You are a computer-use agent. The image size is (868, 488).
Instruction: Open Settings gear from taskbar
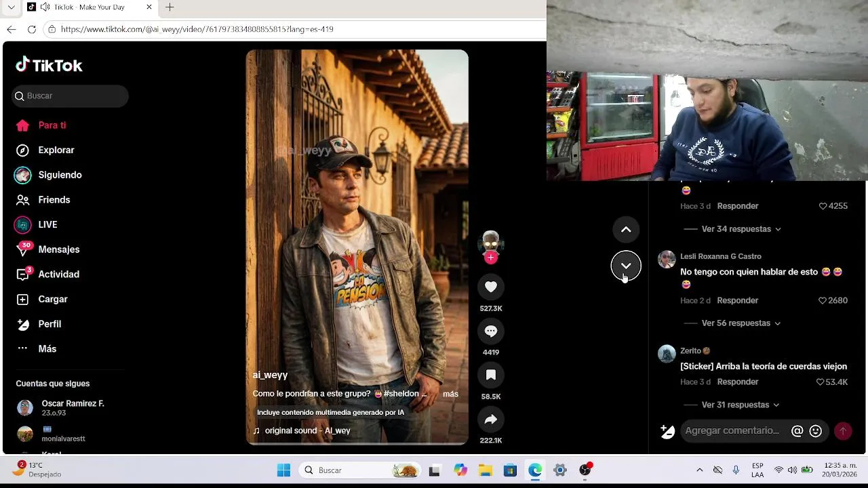pyautogui.click(x=559, y=470)
